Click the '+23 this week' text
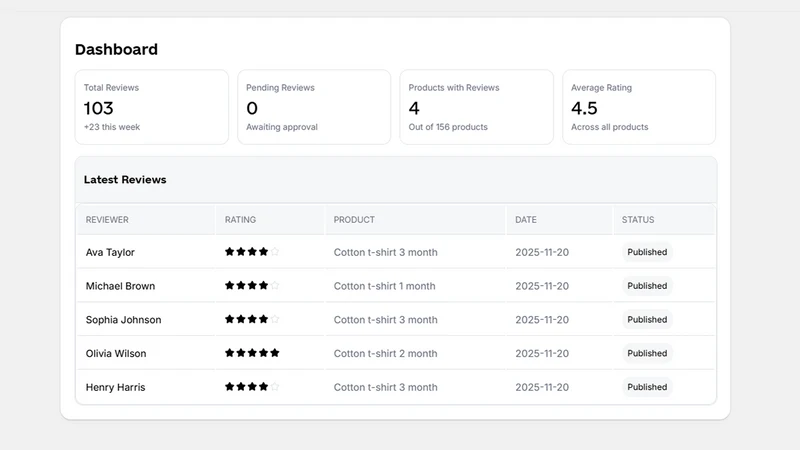The width and height of the screenshot is (800, 450). pyautogui.click(x=112, y=127)
